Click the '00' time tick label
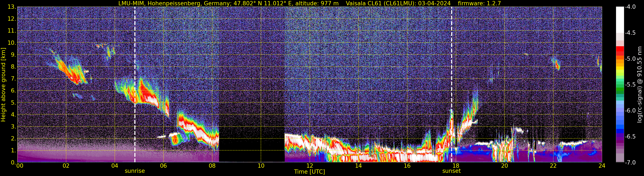This screenshot has height=176, width=644. tap(20, 166)
